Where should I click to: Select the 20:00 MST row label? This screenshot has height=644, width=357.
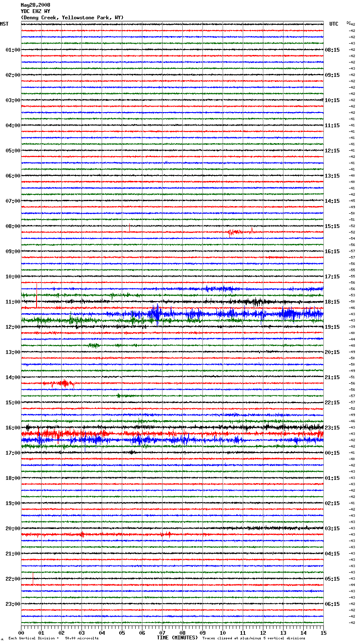click(13, 529)
